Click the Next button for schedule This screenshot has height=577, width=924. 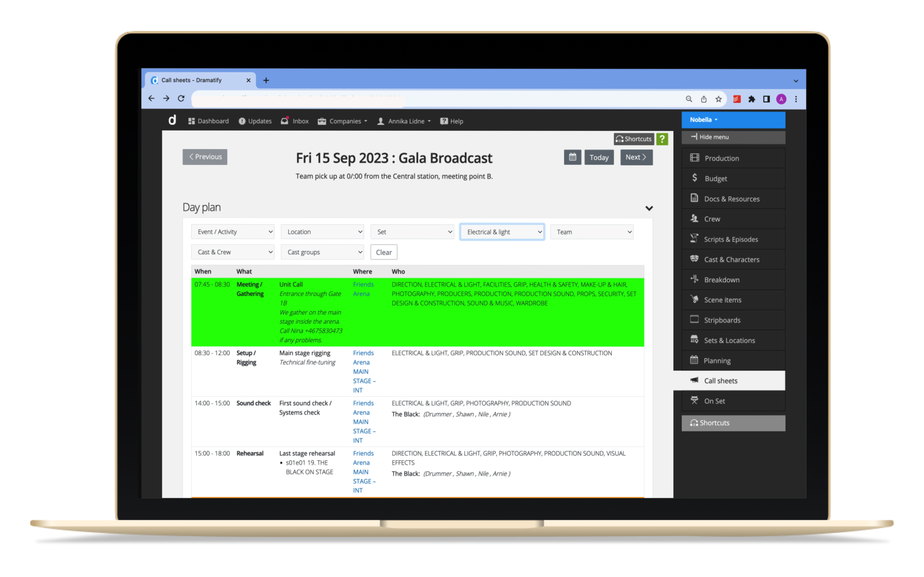tap(635, 157)
